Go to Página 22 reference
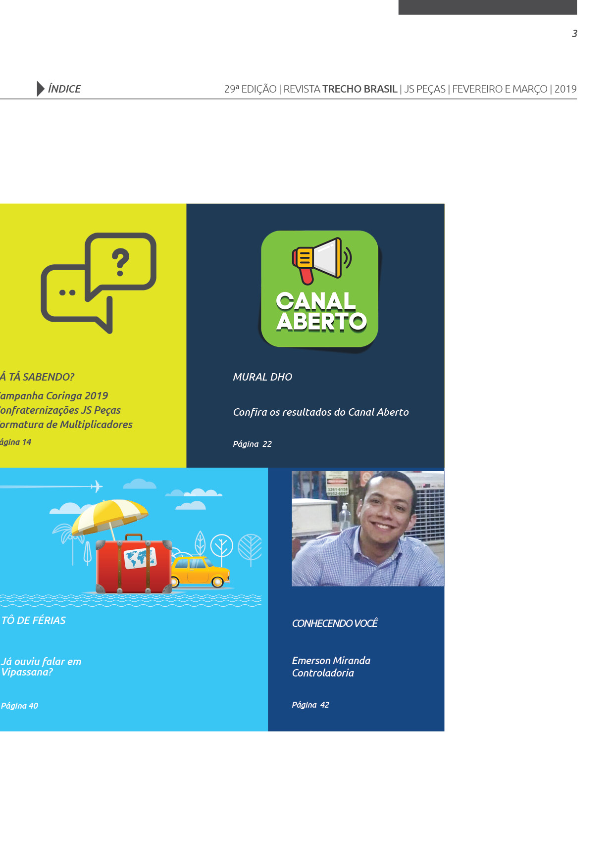The image size is (614, 868). 252,444
